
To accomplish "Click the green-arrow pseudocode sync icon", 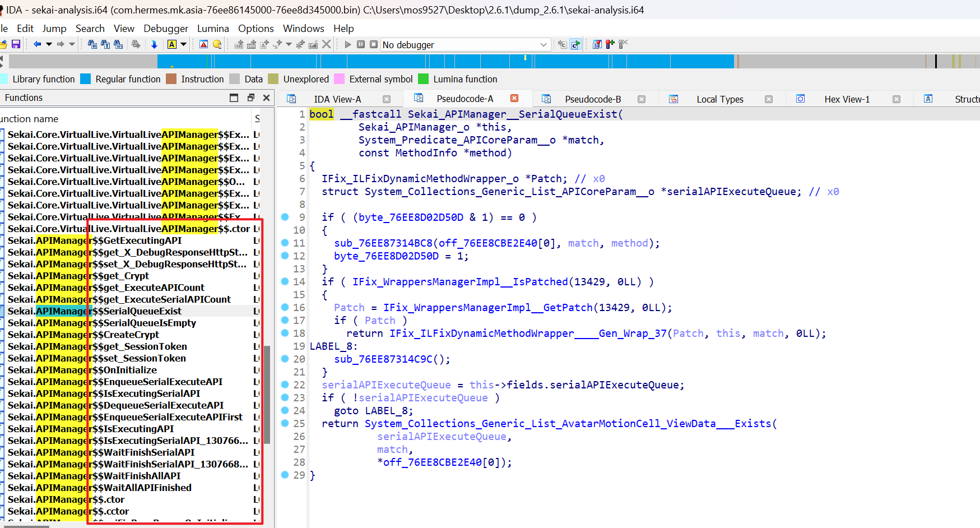I will [575, 44].
